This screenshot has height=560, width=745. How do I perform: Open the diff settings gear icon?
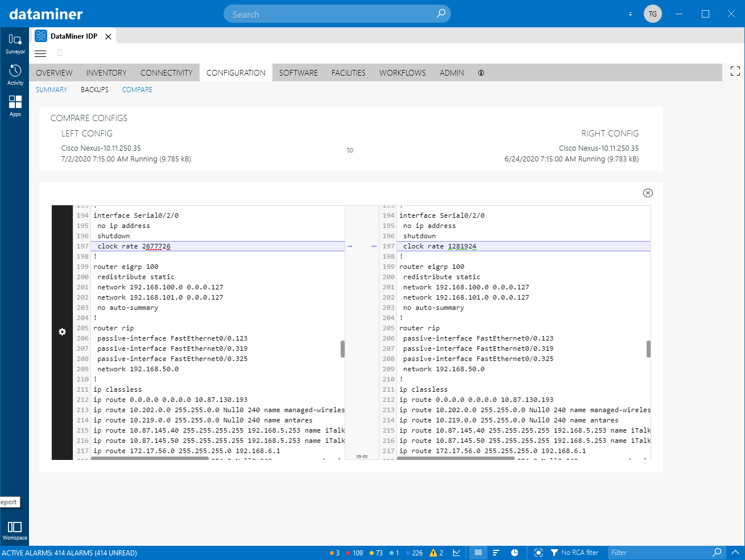pos(63,332)
